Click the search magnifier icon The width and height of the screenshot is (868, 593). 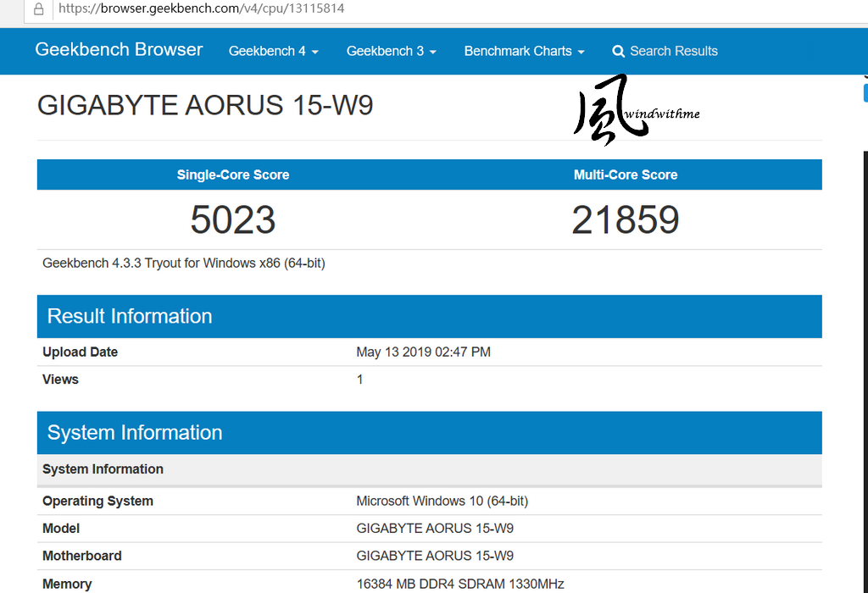pyautogui.click(x=618, y=52)
